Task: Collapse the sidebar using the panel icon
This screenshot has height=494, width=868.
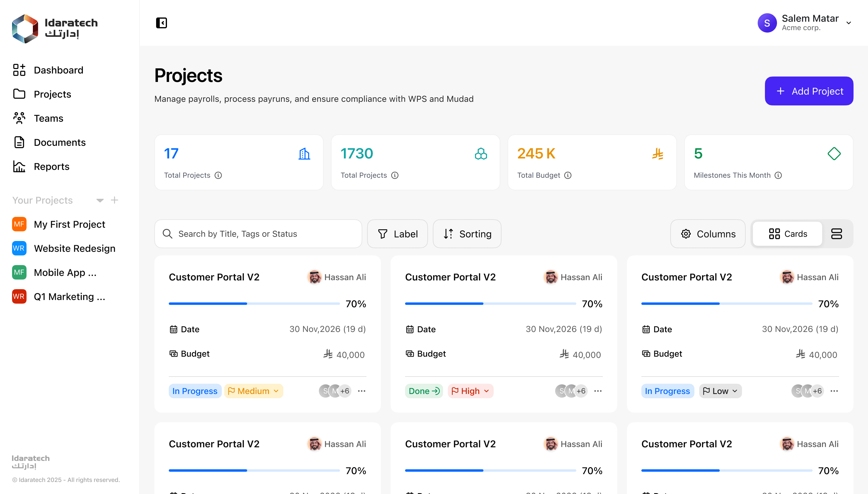Action: [x=161, y=23]
